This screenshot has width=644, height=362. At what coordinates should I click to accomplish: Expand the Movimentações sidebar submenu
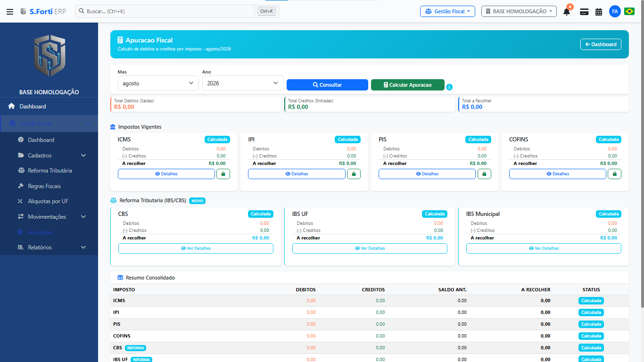pos(49,217)
